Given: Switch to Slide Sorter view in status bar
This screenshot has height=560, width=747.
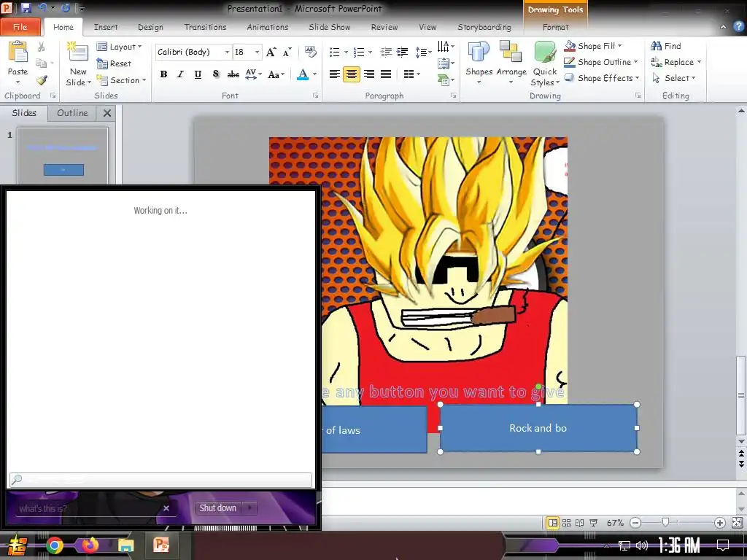Looking at the screenshot, I should pos(566,523).
